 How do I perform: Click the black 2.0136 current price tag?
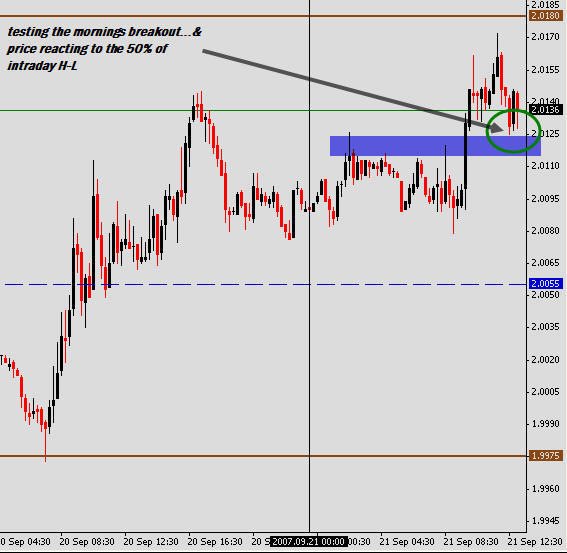pos(546,109)
